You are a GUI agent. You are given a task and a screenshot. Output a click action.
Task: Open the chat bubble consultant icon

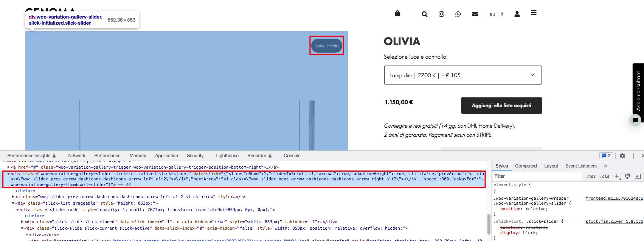coord(635,120)
